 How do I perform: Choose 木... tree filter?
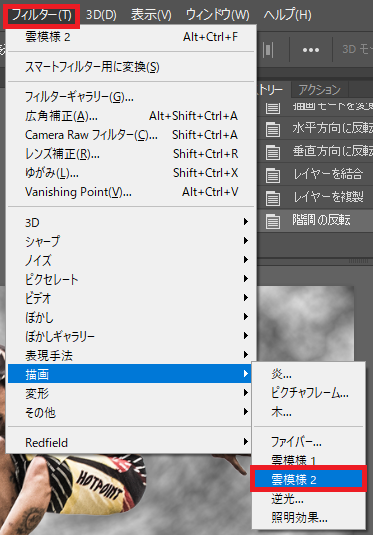pyautogui.click(x=309, y=412)
